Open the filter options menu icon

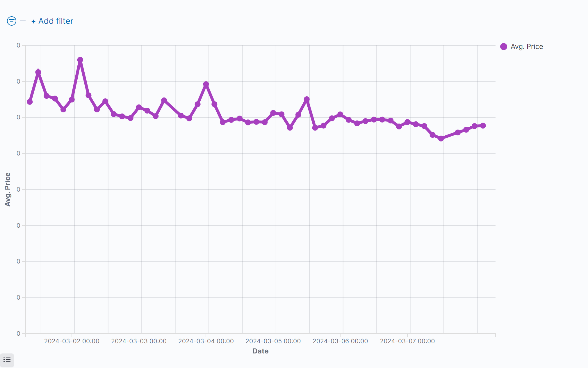coord(12,21)
